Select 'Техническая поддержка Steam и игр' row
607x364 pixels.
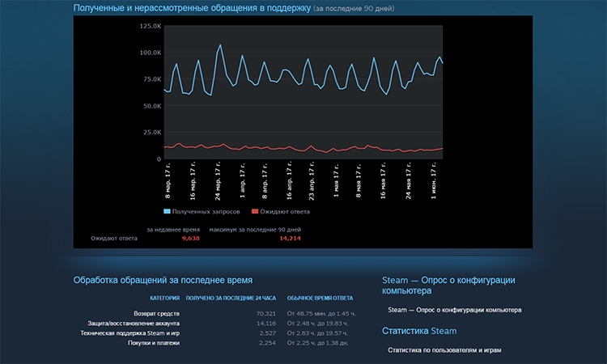tap(129, 333)
